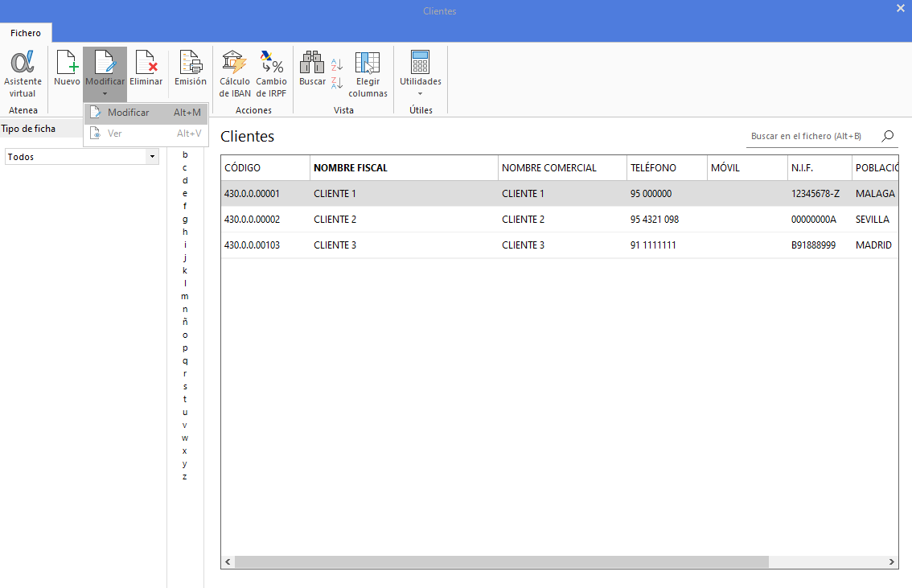Sort ascending with the A-Z icon
This screenshot has width=912, height=588.
[x=337, y=64]
